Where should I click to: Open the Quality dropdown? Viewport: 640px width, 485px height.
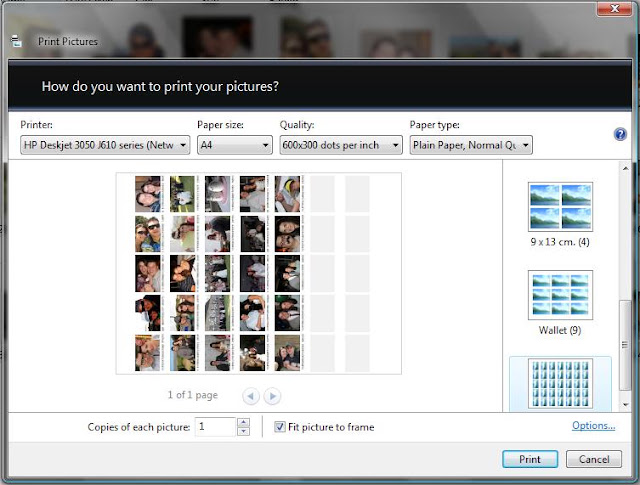click(341, 145)
